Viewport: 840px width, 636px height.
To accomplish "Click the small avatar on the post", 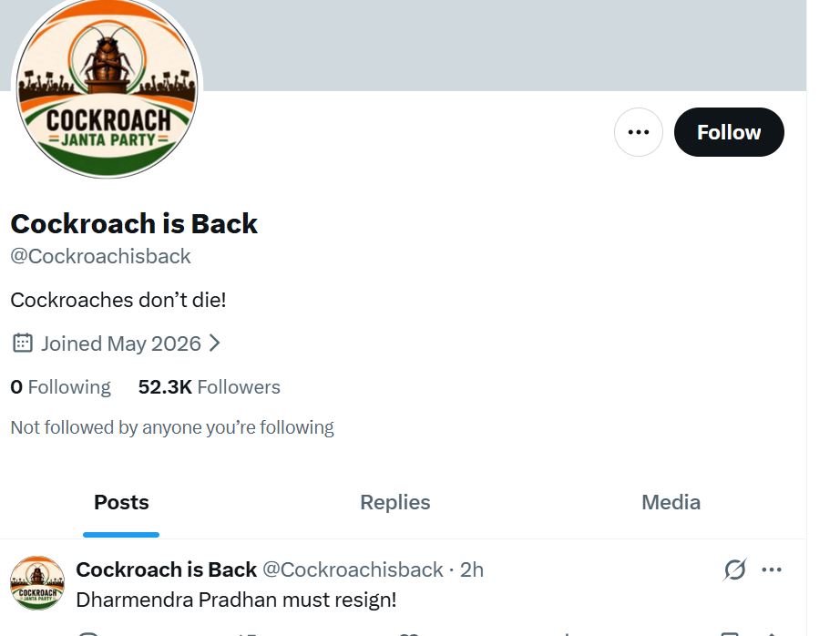I will pos(37,583).
